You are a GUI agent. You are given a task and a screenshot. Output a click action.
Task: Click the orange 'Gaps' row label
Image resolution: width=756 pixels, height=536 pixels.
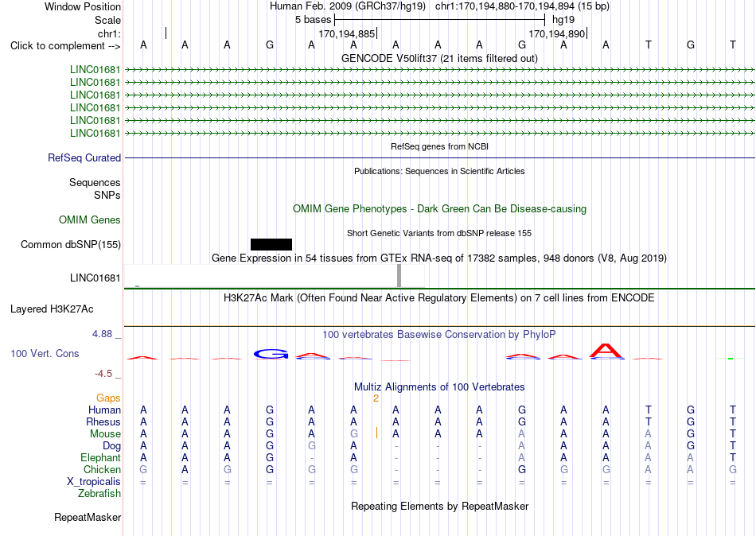(x=108, y=398)
